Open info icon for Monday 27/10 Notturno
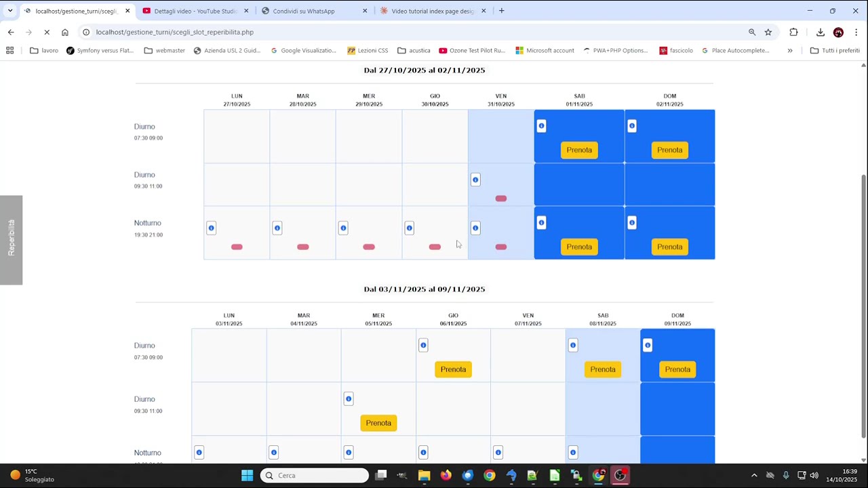This screenshot has width=868, height=488. click(x=211, y=228)
